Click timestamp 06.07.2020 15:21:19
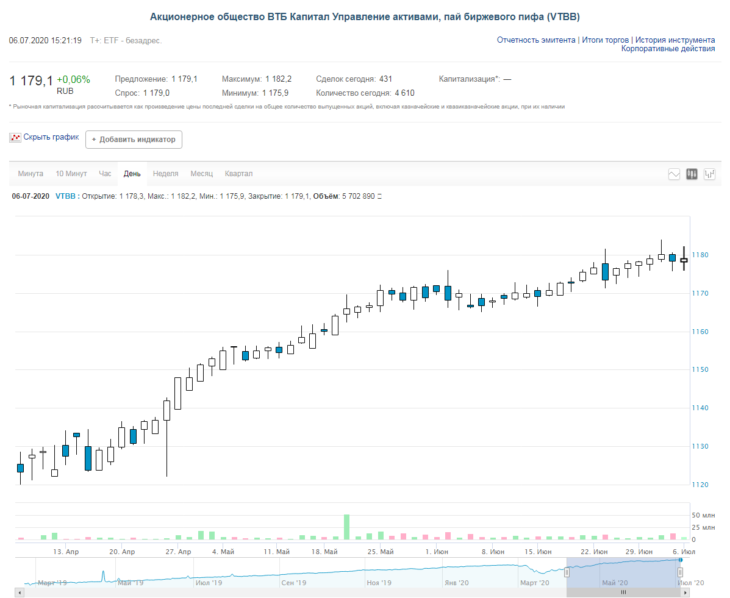This screenshot has width=730, height=598. click(45, 41)
